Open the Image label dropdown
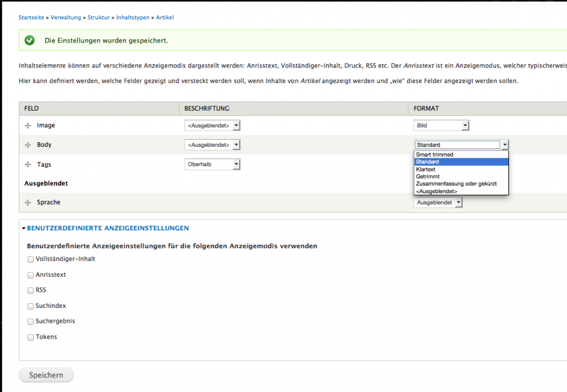The image size is (567, 392). click(212, 126)
